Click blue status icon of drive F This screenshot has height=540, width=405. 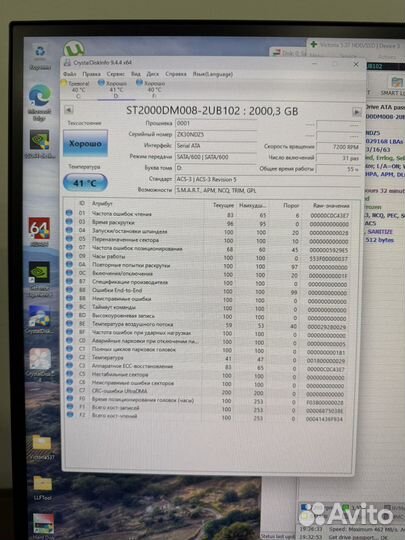[x=139, y=83]
